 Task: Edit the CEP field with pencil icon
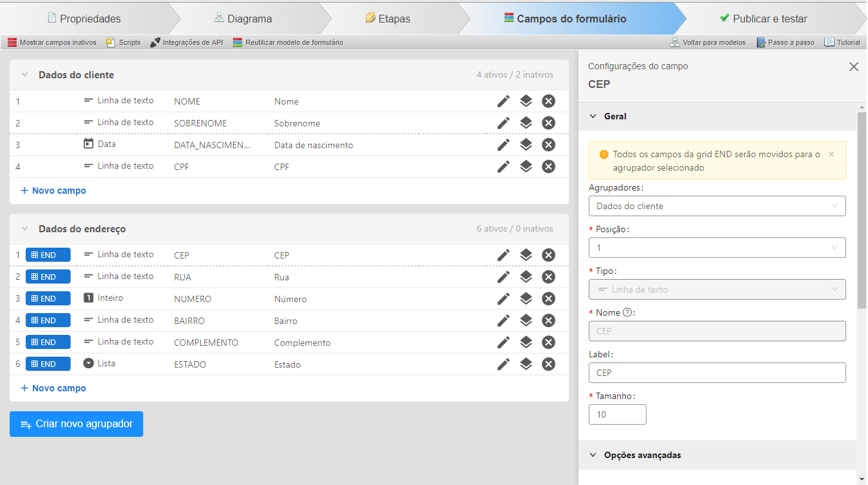504,255
